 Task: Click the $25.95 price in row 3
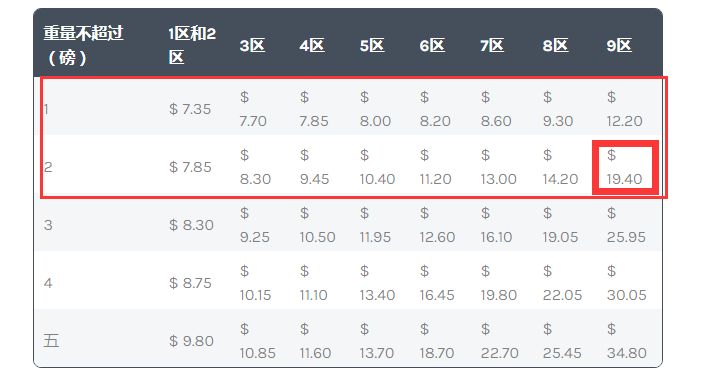626,225
